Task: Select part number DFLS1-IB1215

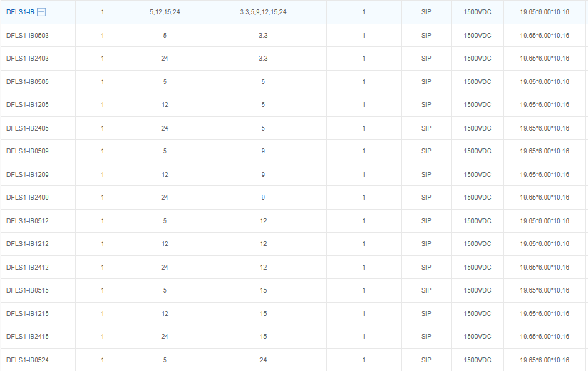Action: 27,313
